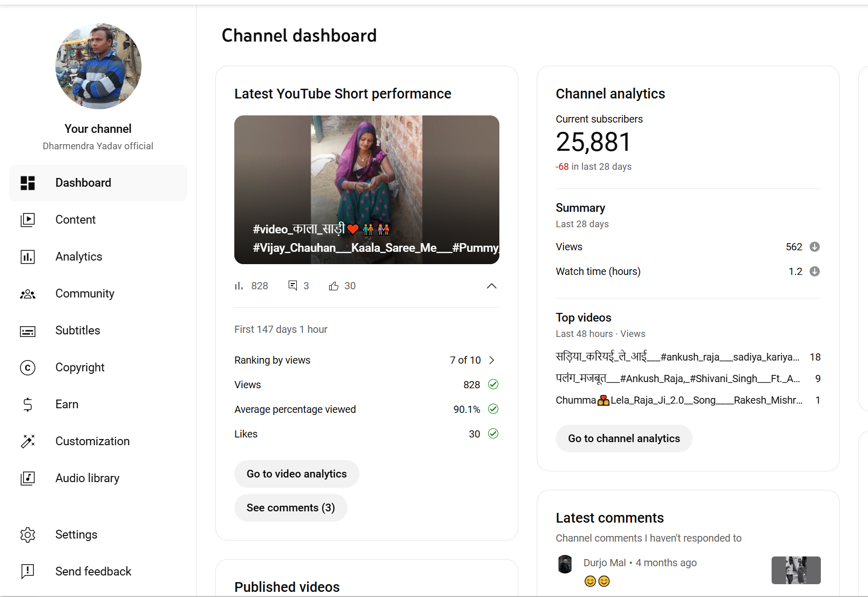Viewport: 868px width, 597px height.
Task: Open the Earn menu item
Action: point(98,405)
